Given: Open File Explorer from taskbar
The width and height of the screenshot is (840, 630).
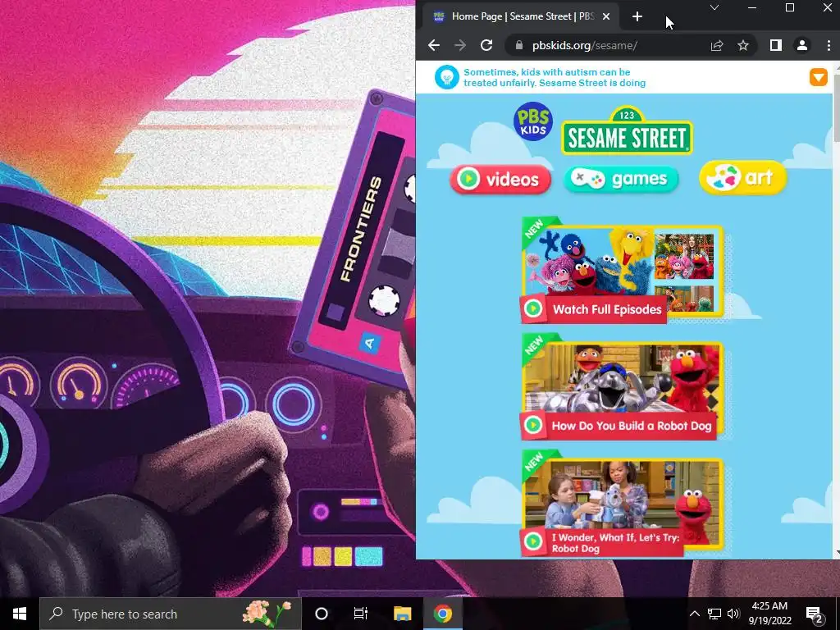Looking at the screenshot, I should (x=402, y=614).
